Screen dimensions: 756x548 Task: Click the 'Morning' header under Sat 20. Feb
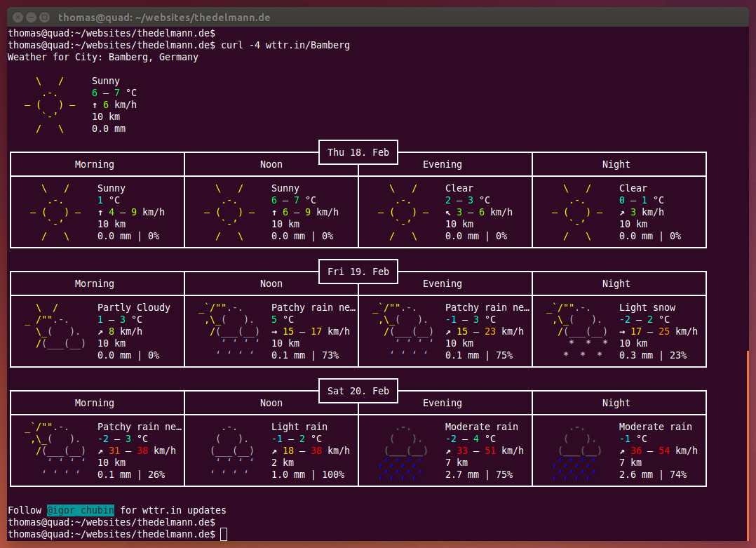tap(95, 403)
